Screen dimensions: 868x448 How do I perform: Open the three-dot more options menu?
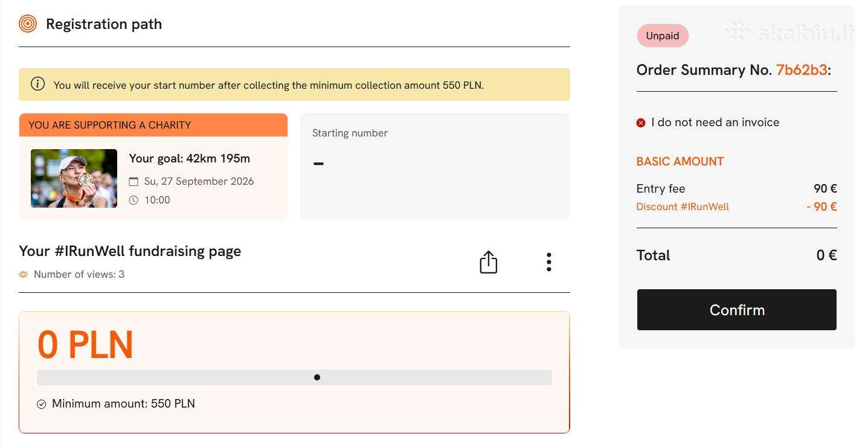(548, 262)
